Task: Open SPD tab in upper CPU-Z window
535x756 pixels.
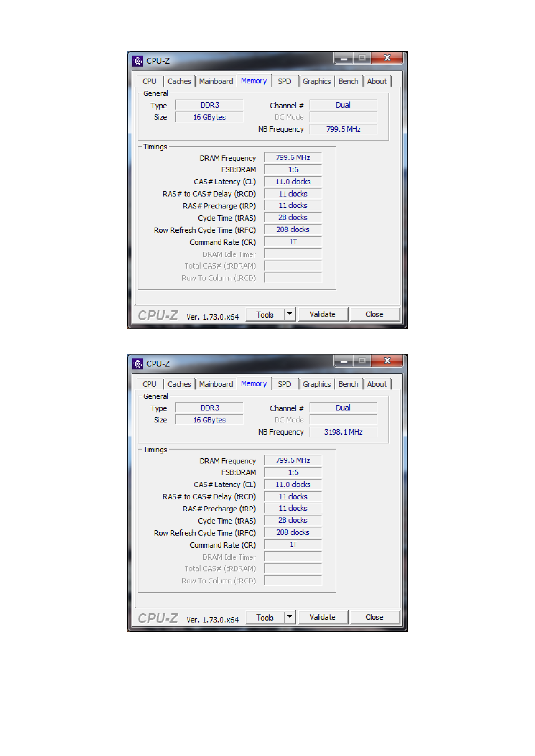Action: pos(285,81)
